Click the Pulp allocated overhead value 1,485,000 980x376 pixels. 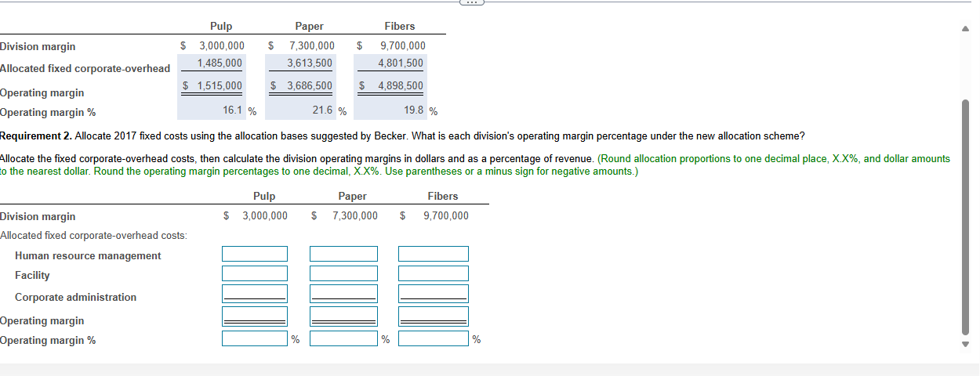[220, 63]
